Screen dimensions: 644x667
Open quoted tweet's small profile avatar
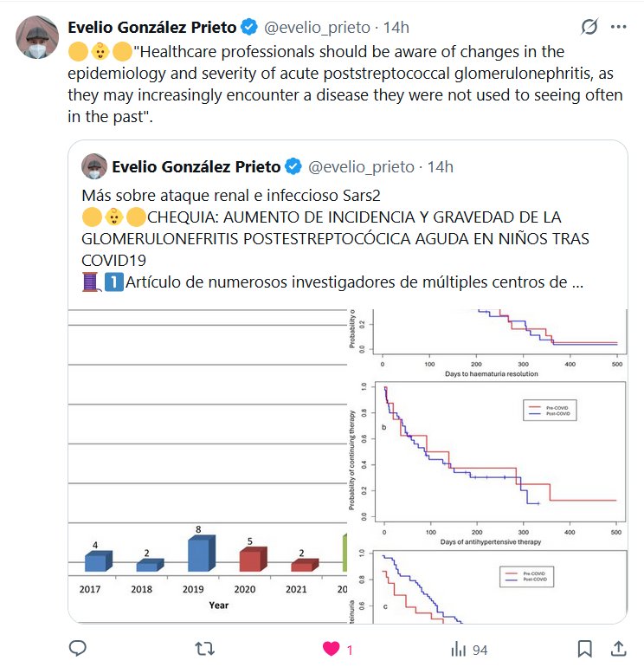[x=93, y=165]
